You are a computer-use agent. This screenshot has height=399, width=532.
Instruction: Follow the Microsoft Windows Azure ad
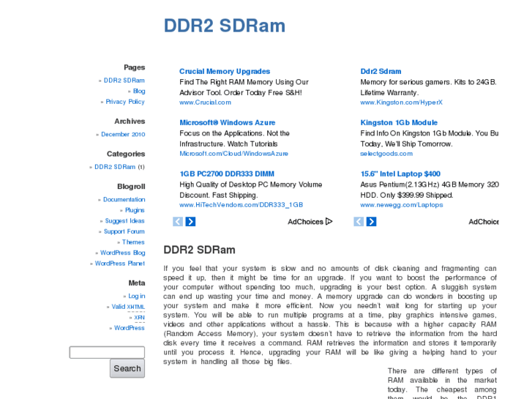pyautogui.click(x=227, y=123)
